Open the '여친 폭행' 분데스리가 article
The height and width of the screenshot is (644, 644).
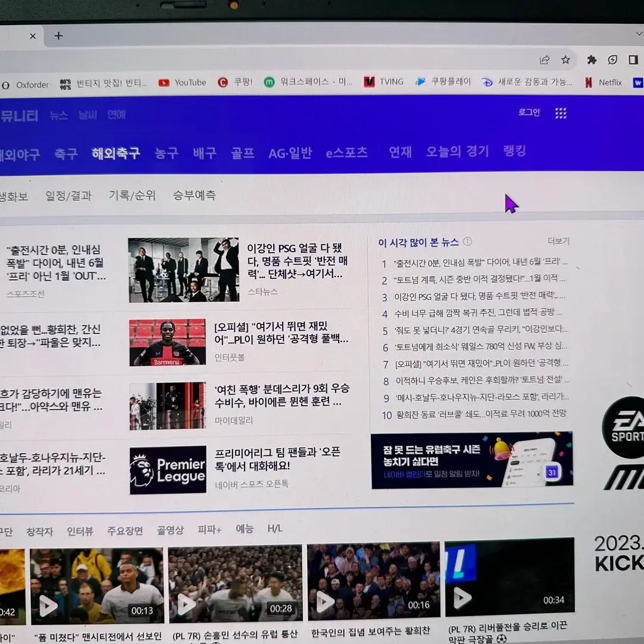pyautogui.click(x=281, y=395)
